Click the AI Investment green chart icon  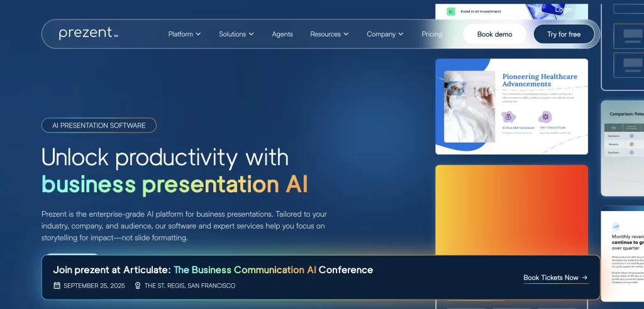pyautogui.click(x=451, y=11)
